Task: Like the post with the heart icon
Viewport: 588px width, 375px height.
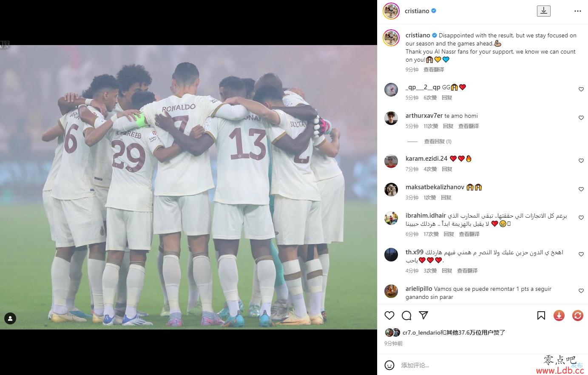Action: [389, 315]
